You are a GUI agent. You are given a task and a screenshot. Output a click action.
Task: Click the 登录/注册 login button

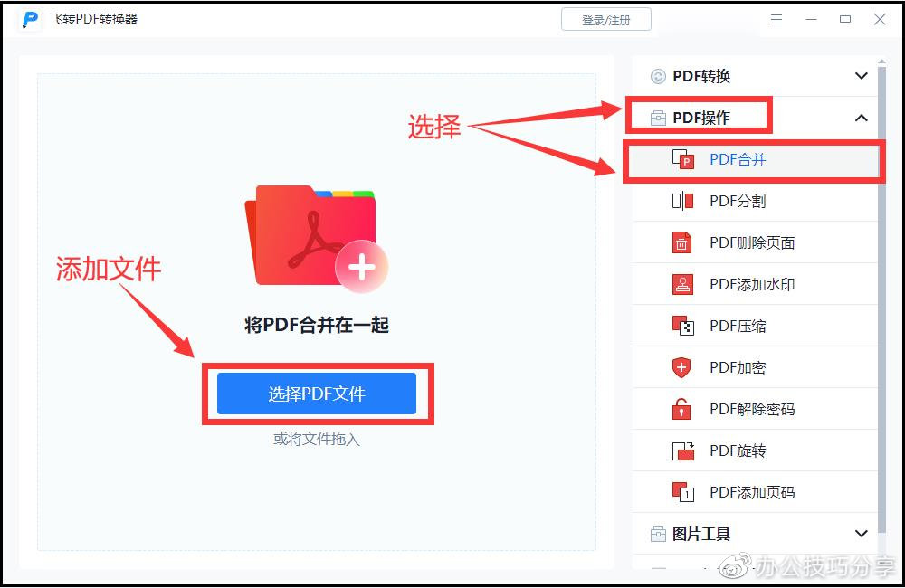606,20
